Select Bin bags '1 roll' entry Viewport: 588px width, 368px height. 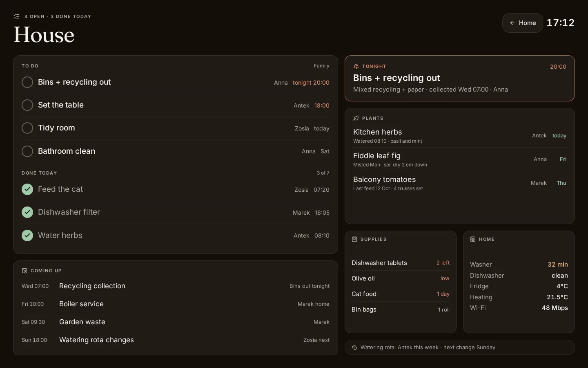tap(444, 310)
